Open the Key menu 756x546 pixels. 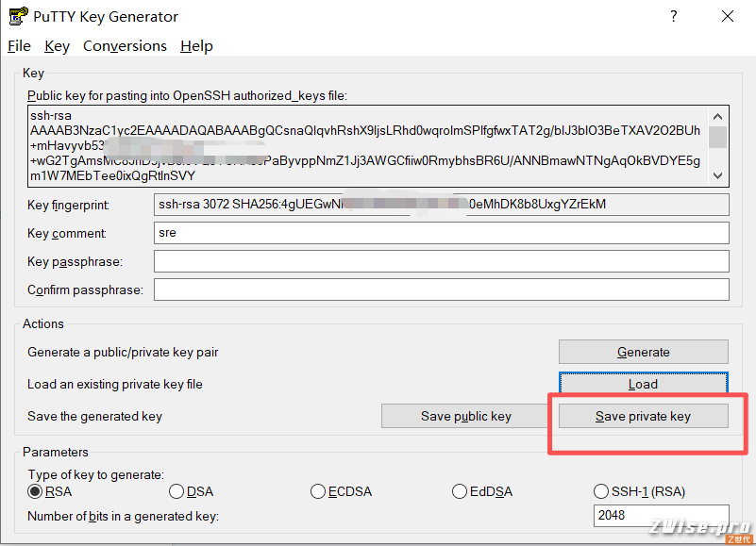[x=57, y=46]
